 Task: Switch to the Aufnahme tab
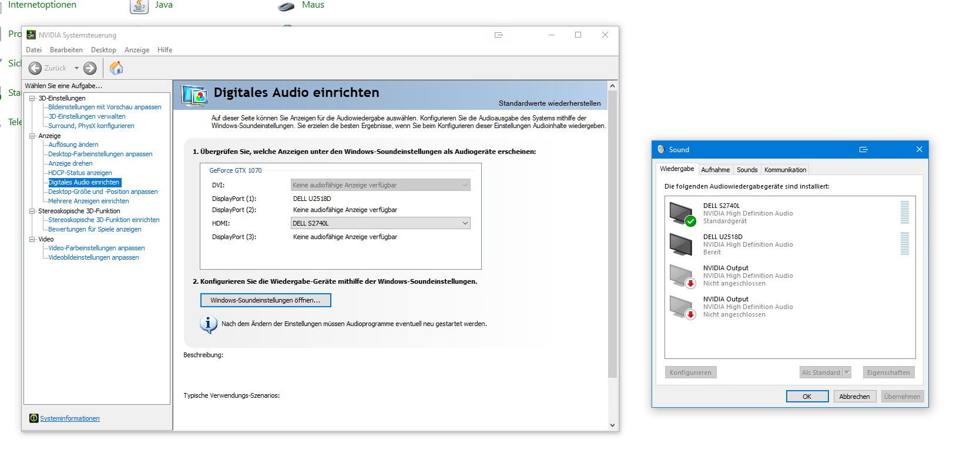[716, 170]
